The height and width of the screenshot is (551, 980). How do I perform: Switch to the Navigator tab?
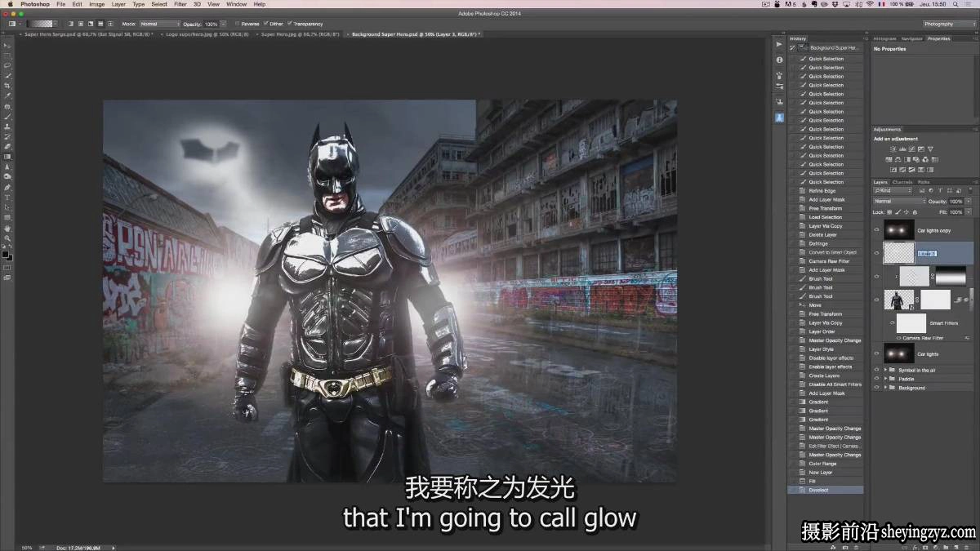(x=912, y=38)
